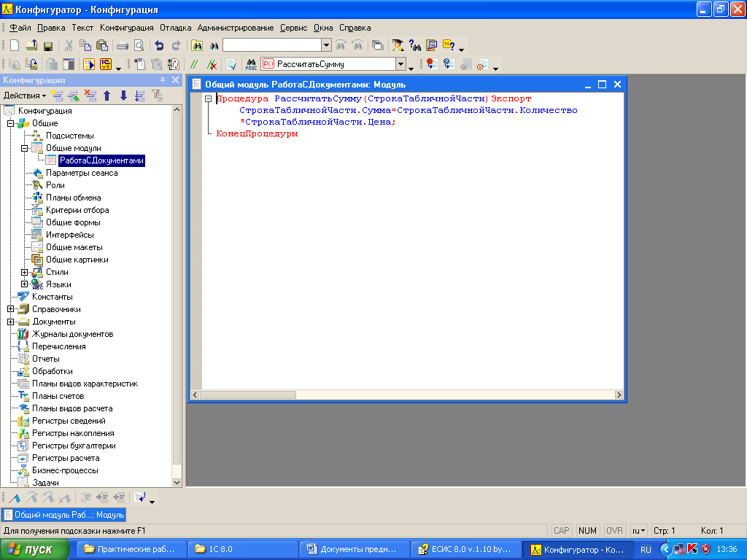747x560 pixels.
Task: Undo the last action
Action: point(159,45)
